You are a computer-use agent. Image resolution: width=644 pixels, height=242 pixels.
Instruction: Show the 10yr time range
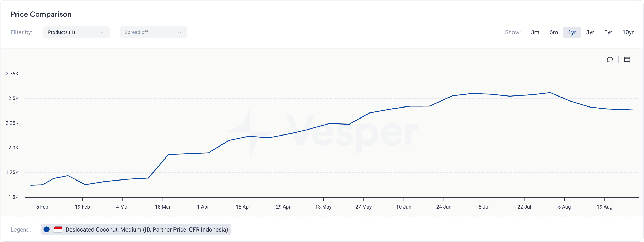628,32
